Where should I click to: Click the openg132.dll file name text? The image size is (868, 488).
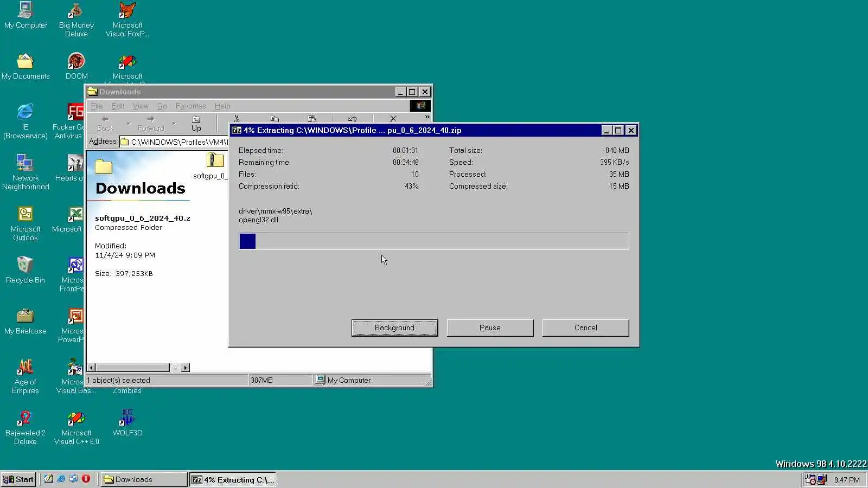click(258, 220)
